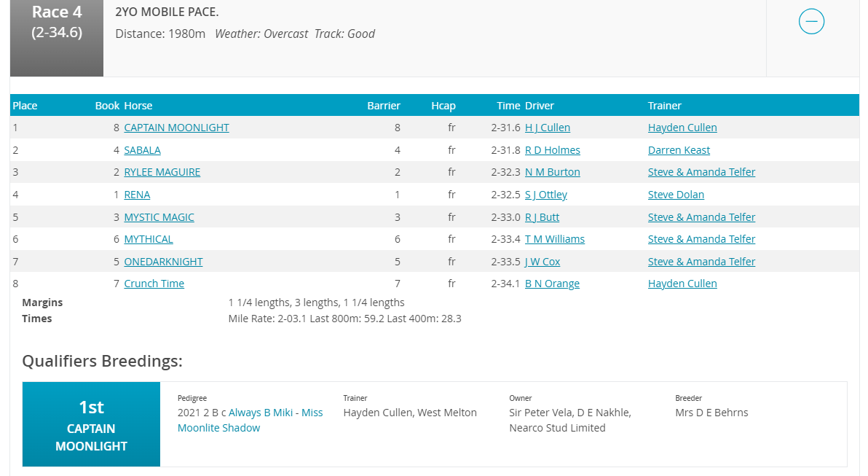View driver R J Butt's details
The width and height of the screenshot is (868, 476).
click(542, 216)
